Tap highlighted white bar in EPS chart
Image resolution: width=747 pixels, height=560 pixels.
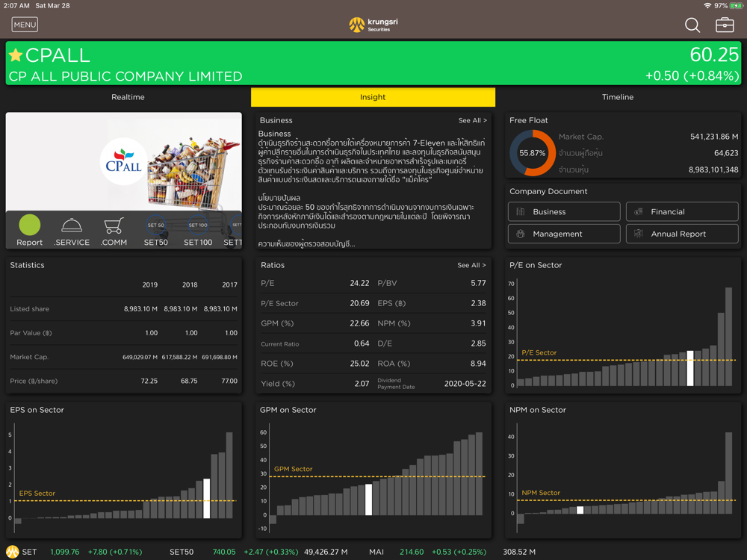tap(206, 499)
